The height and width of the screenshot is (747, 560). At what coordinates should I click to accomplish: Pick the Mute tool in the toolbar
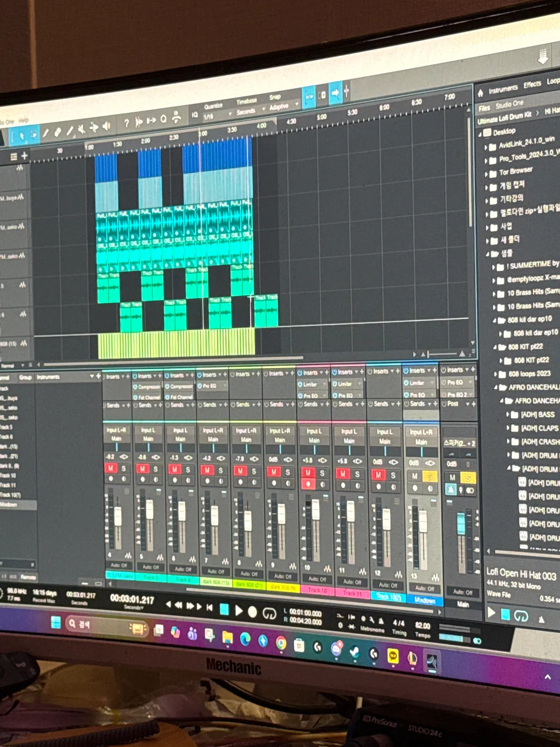pyautogui.click(x=82, y=129)
